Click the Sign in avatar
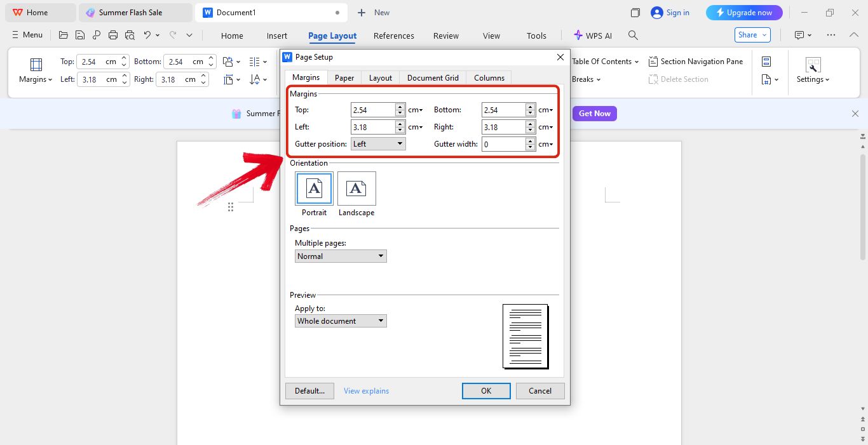This screenshot has width=868, height=445. [x=656, y=13]
